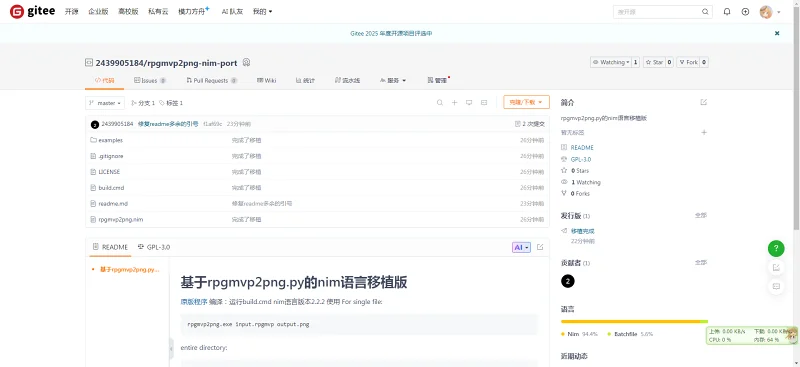Switch to the GPL-3.0 license tab
800x367 pixels.
[154, 247]
